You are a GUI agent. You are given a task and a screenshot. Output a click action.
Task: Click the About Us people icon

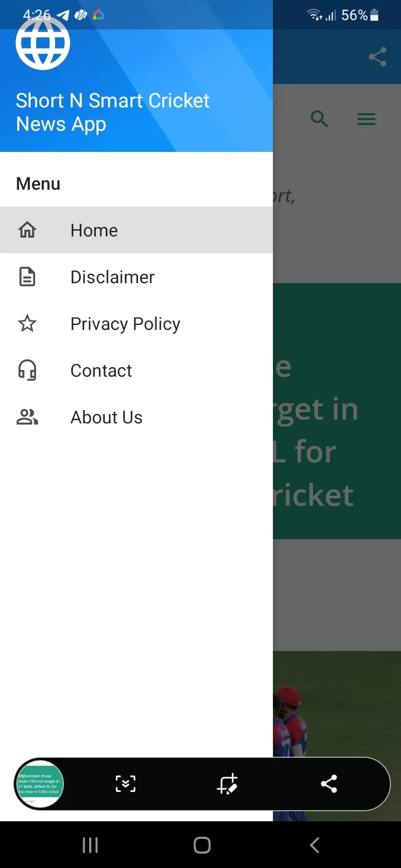pos(27,417)
